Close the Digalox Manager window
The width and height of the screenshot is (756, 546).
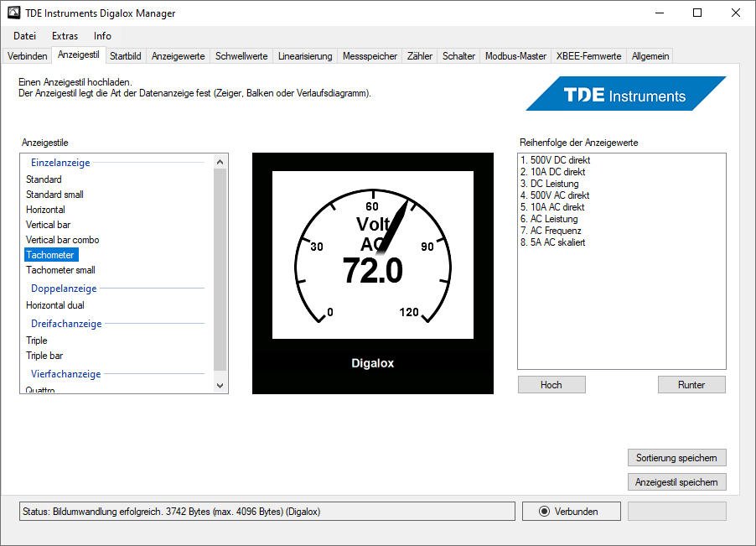(x=735, y=13)
